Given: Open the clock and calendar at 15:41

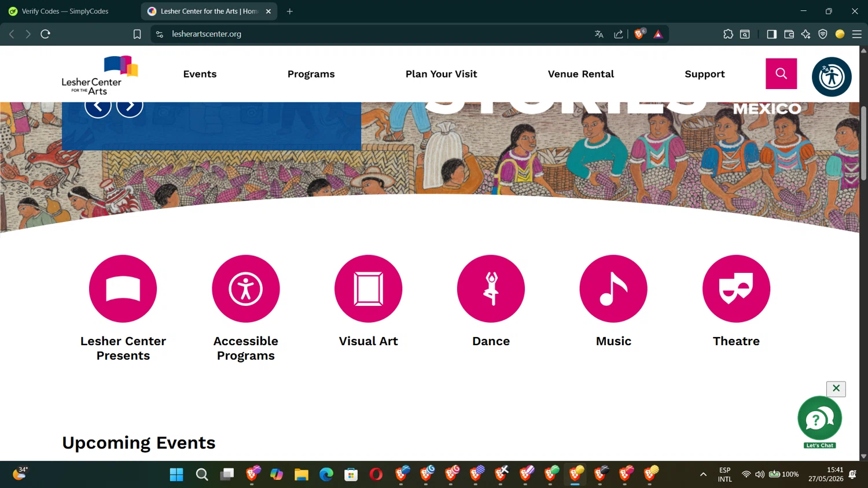Looking at the screenshot, I should click(x=826, y=475).
